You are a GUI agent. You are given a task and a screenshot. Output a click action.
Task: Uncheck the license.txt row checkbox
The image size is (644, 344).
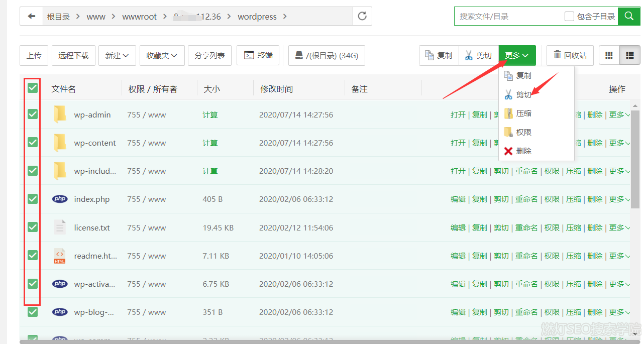pos(33,227)
